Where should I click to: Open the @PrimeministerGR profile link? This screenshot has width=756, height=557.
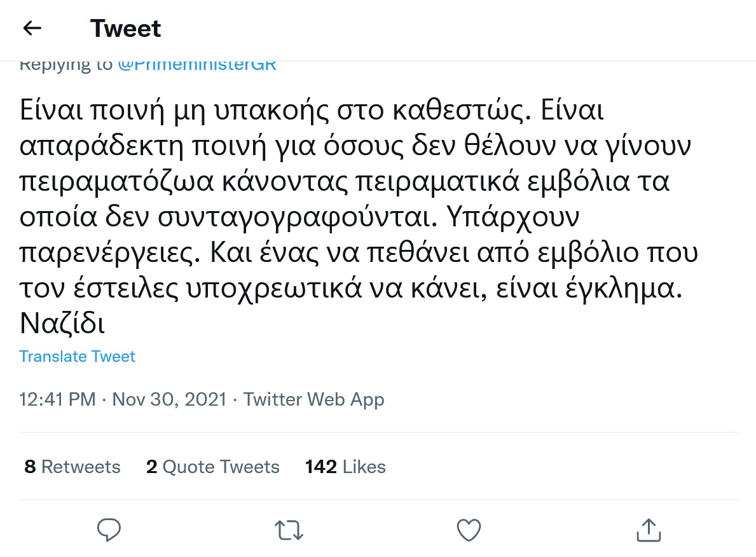coord(197,65)
